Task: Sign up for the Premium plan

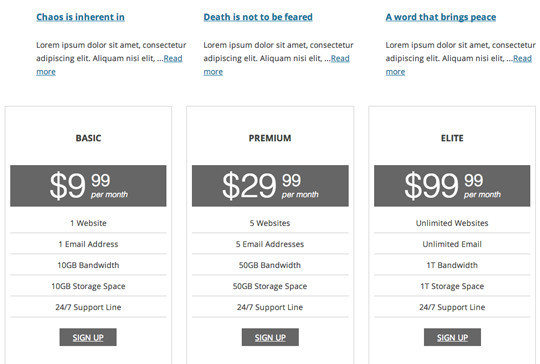Action: click(x=270, y=337)
